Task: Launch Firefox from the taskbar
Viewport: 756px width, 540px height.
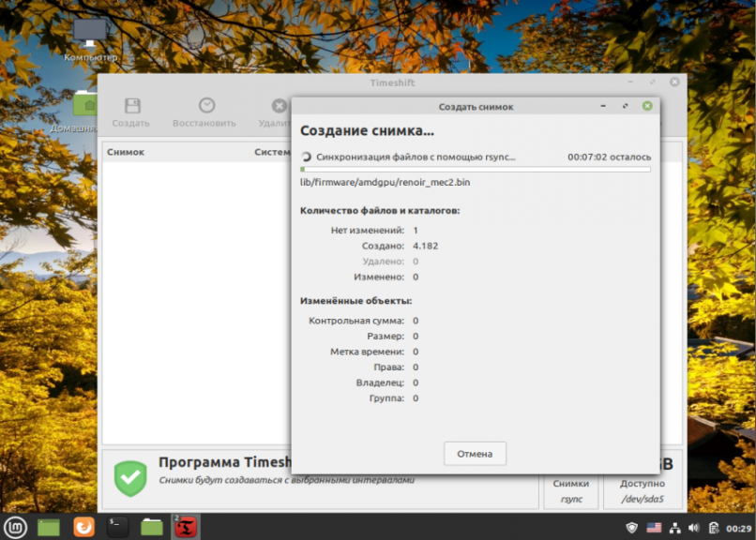Action: pyautogui.click(x=83, y=527)
